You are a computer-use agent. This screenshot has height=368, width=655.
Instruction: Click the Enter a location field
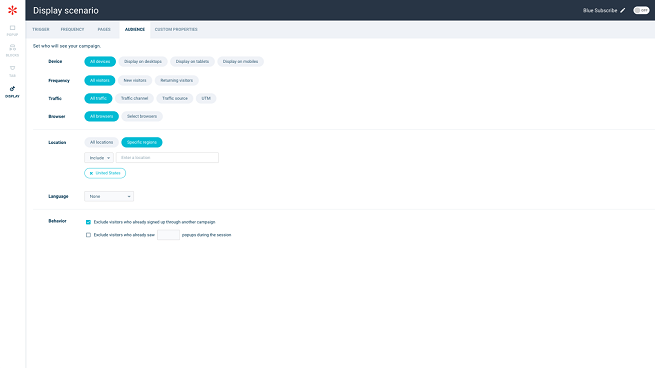pos(167,157)
